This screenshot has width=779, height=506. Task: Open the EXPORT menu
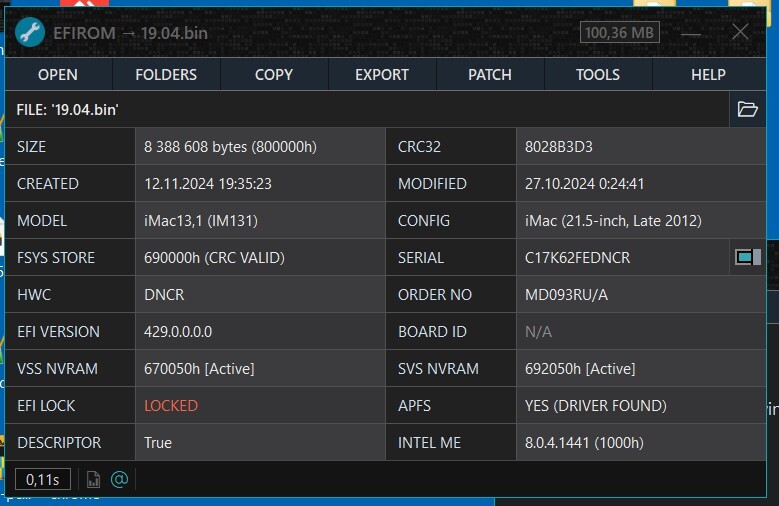(x=382, y=75)
